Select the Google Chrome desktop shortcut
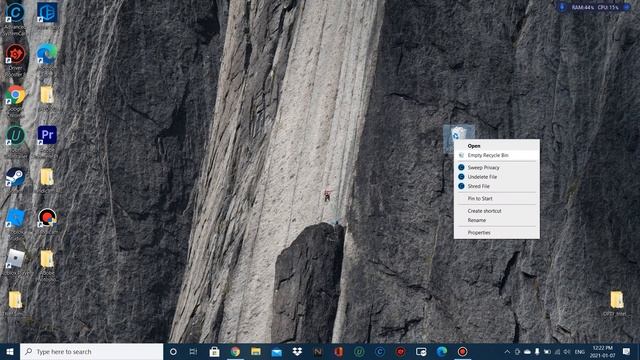Image resolution: width=640 pixels, height=360 pixels. click(x=15, y=95)
